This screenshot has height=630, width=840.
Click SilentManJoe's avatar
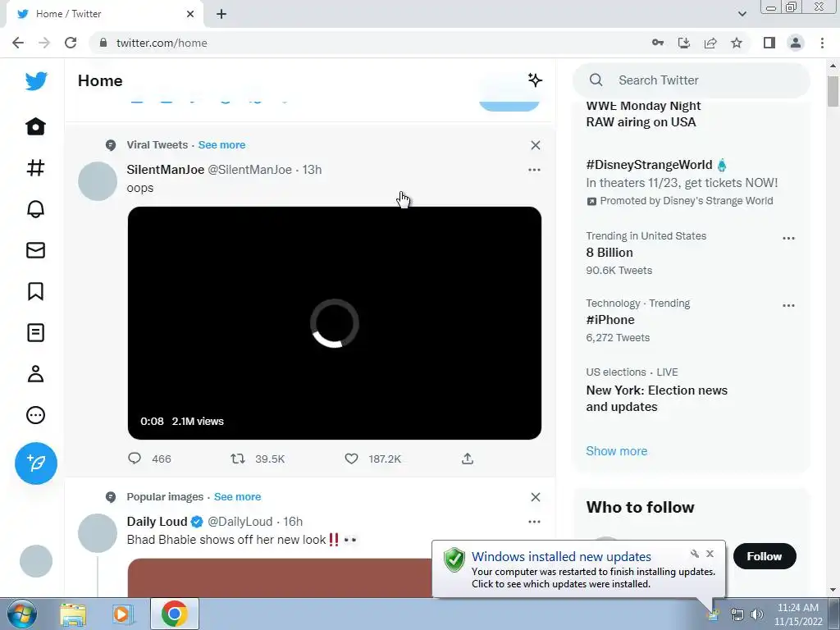98,181
